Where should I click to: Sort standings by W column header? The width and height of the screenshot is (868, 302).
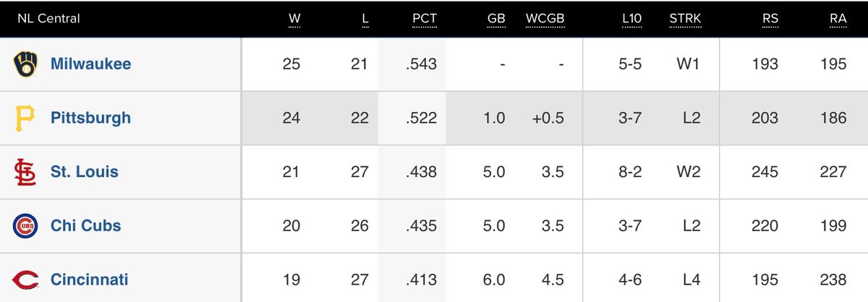(x=294, y=18)
